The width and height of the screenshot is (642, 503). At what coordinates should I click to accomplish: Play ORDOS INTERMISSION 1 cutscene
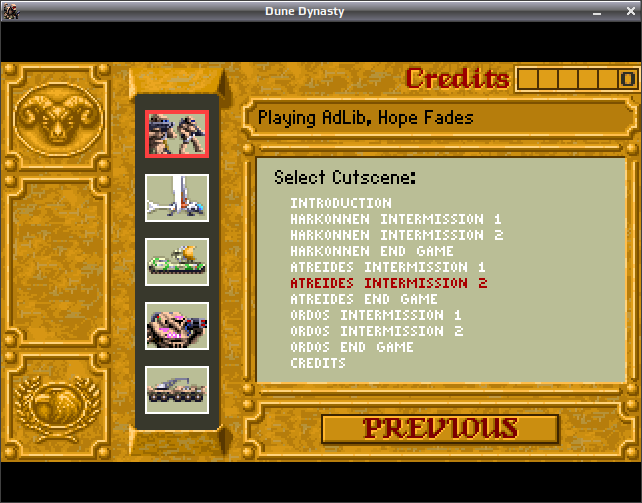376,315
